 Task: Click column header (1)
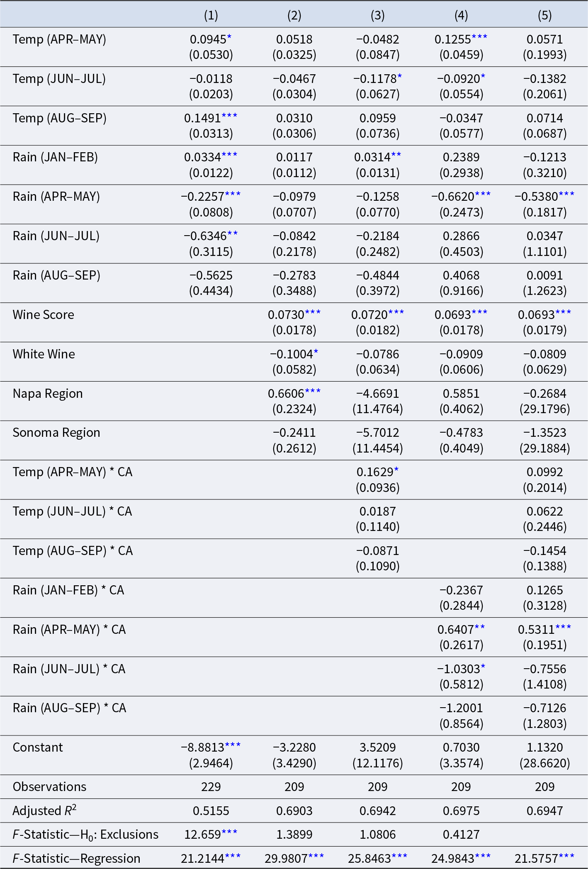(211, 15)
